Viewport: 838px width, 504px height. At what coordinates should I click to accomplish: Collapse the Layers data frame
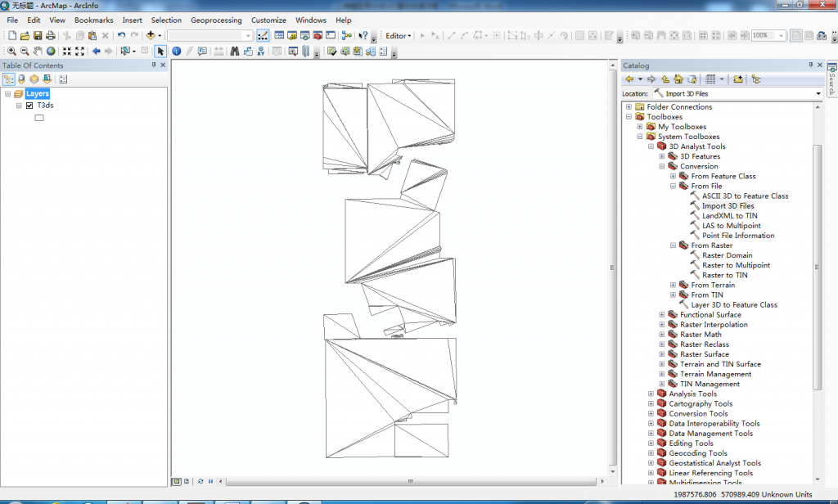8,93
